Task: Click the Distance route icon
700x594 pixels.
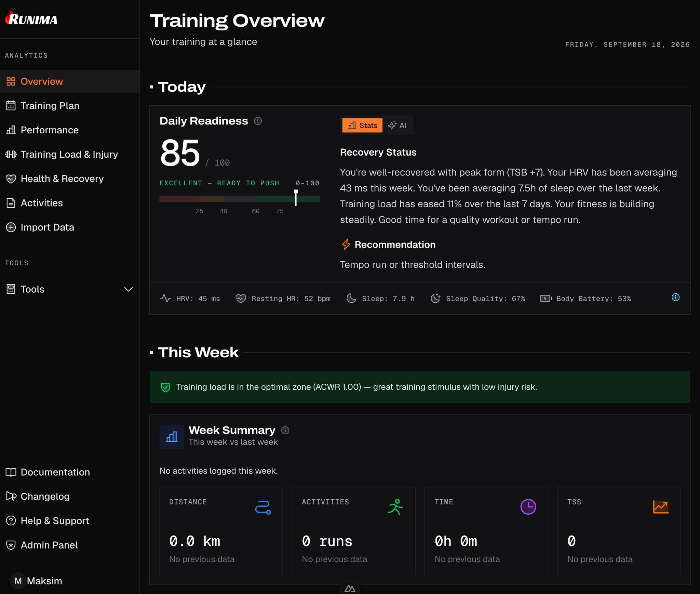Action: point(263,507)
